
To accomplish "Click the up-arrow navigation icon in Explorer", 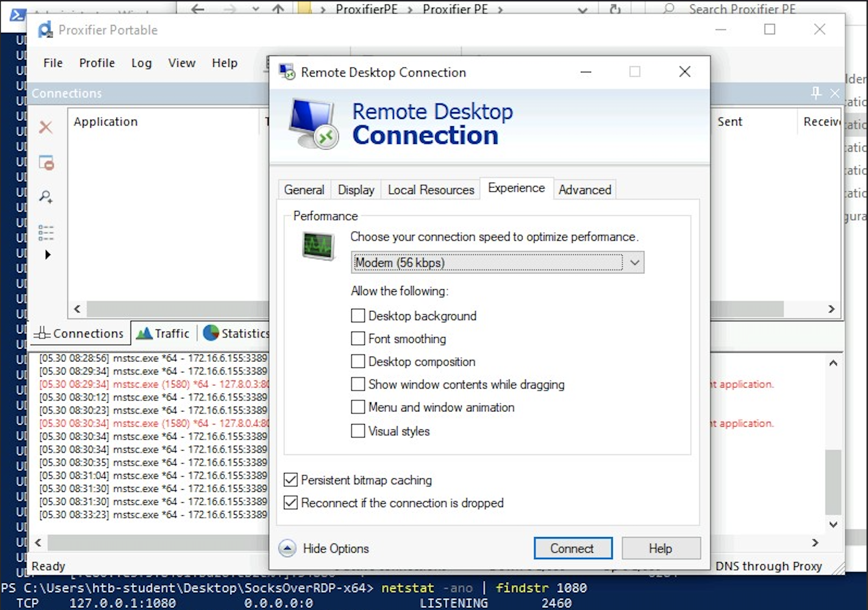I will 278,8.
